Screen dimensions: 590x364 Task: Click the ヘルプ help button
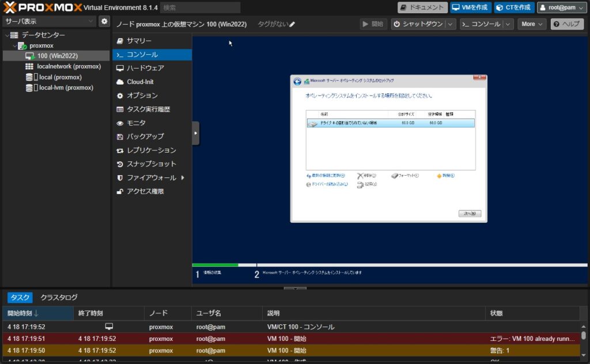(567, 24)
